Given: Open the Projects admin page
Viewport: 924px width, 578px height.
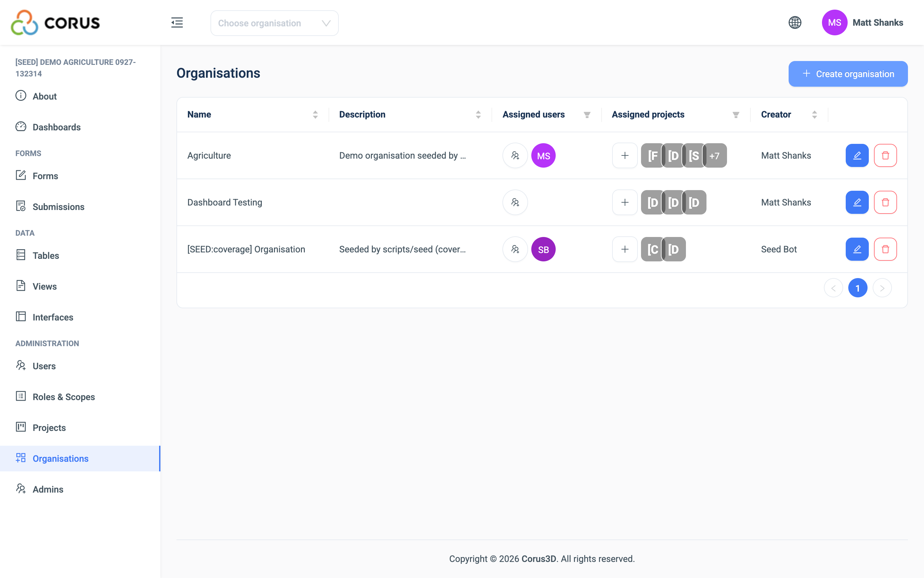Looking at the screenshot, I should (80, 428).
